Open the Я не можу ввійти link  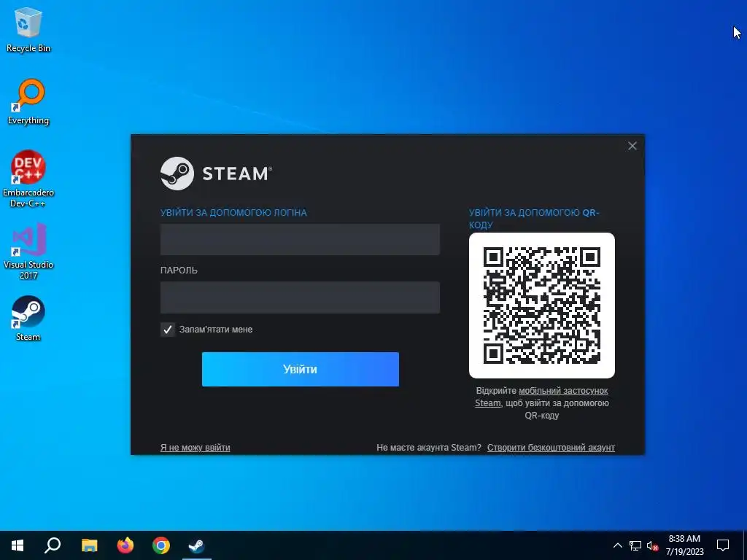click(196, 448)
